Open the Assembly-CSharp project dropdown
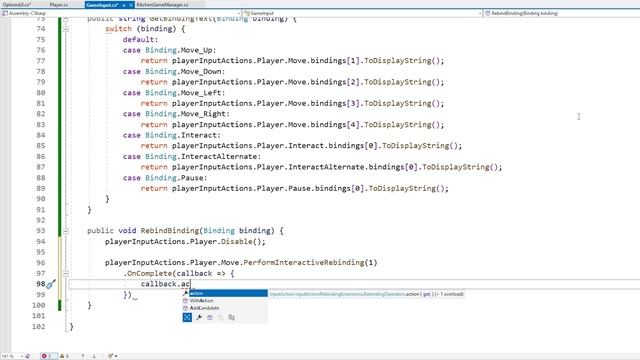The width and height of the screenshot is (640, 360). 121,13
